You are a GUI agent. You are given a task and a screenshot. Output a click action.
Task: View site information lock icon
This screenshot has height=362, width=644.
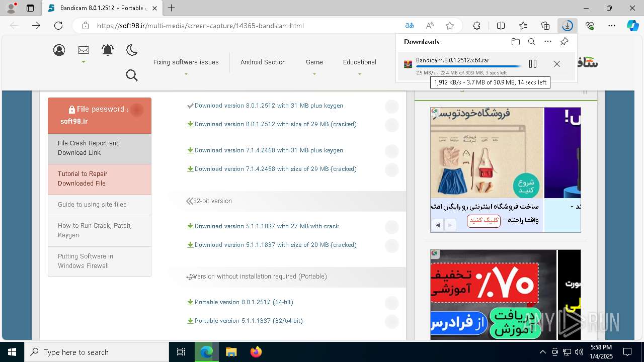(86, 26)
